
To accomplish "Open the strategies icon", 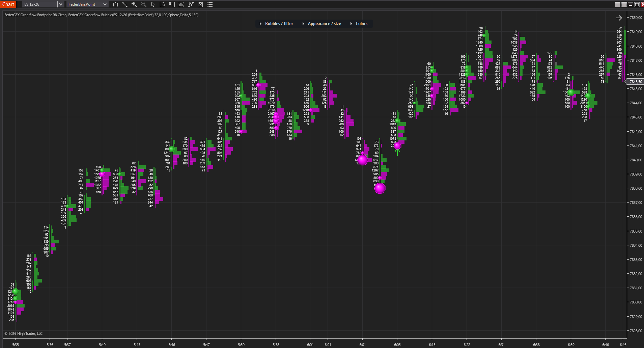I will (x=200, y=4).
